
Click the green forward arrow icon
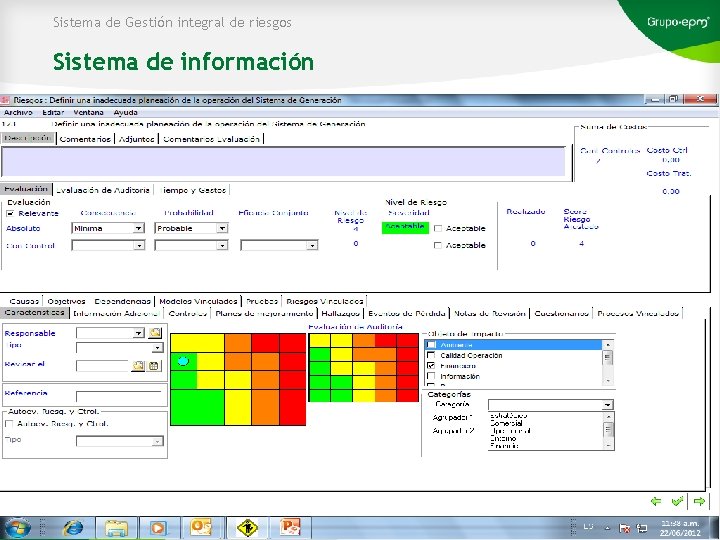[x=699, y=501]
